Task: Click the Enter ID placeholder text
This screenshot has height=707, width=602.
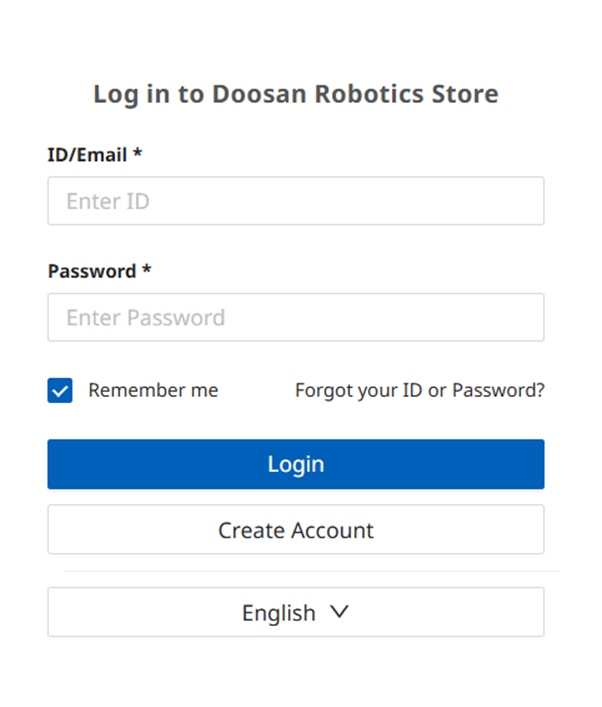Action: tap(108, 201)
